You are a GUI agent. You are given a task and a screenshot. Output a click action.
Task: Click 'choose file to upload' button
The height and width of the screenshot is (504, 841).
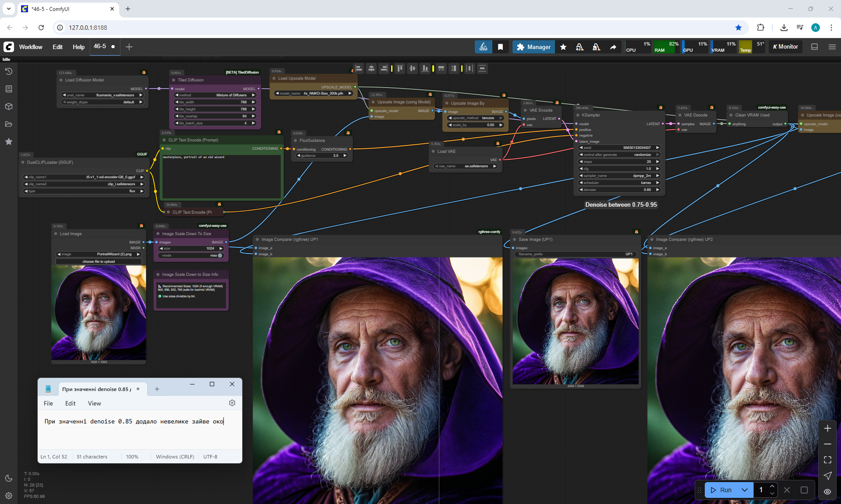pyautogui.click(x=99, y=261)
